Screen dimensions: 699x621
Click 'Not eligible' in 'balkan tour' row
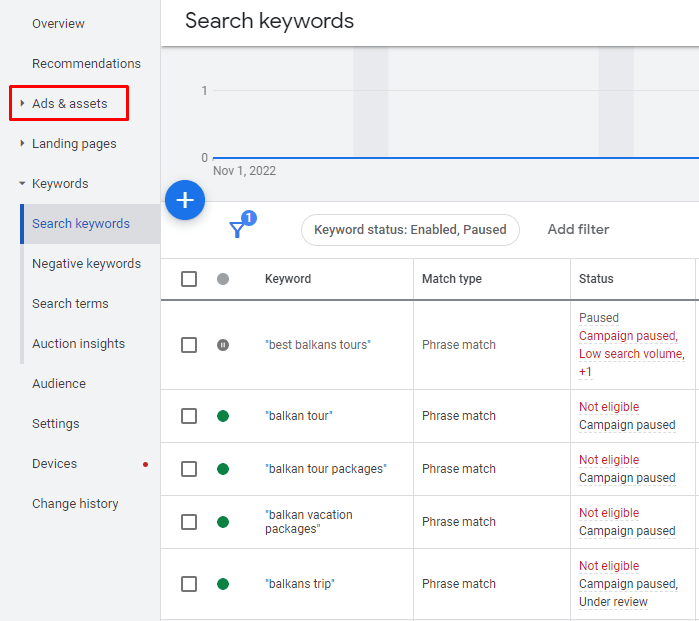pos(609,407)
